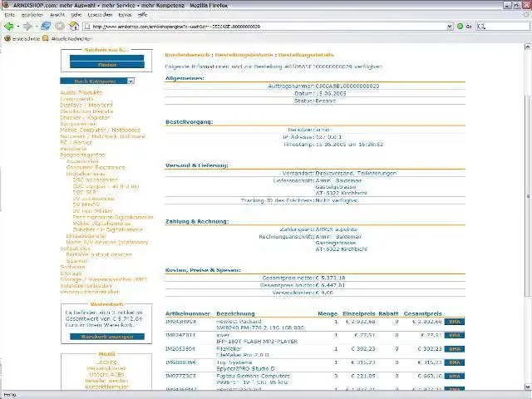Open 'Storage / Massenspeicher' category
The image size is (532, 399).
pos(103,279)
